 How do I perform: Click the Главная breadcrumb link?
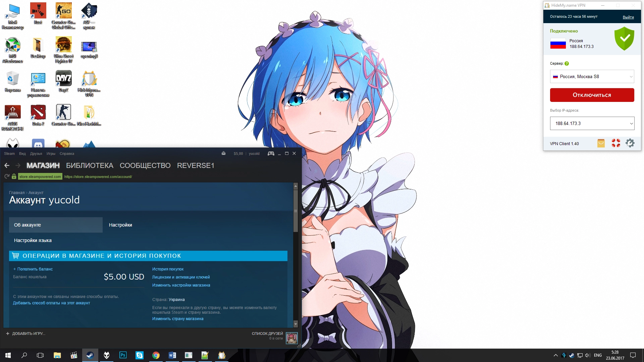point(17,193)
